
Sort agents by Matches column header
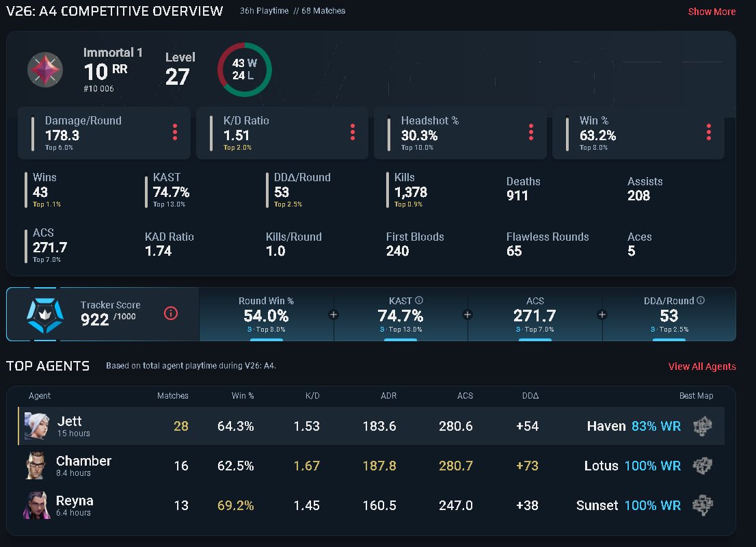click(x=173, y=395)
